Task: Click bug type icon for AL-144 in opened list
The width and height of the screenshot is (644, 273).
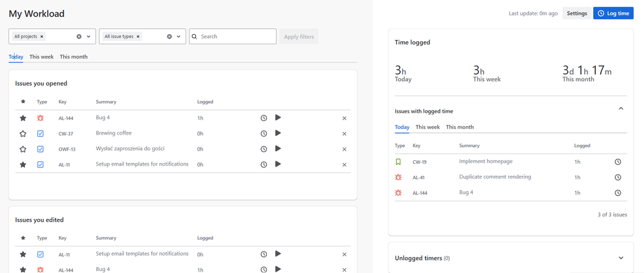Action: click(x=40, y=118)
